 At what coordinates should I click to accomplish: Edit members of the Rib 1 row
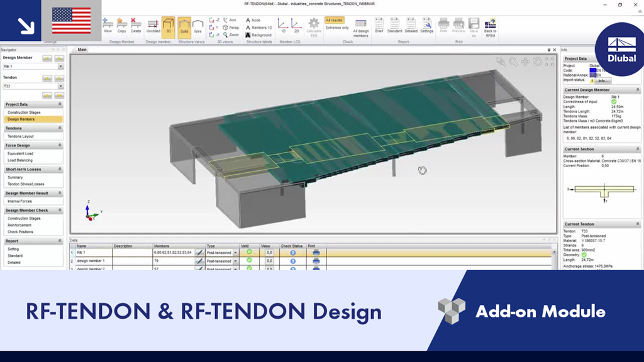coord(199,253)
